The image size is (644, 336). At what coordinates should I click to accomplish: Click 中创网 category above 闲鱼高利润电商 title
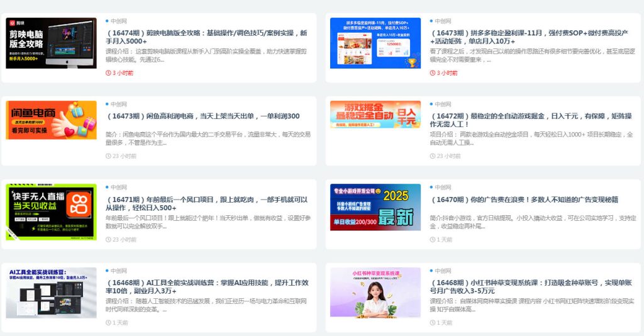pos(118,104)
